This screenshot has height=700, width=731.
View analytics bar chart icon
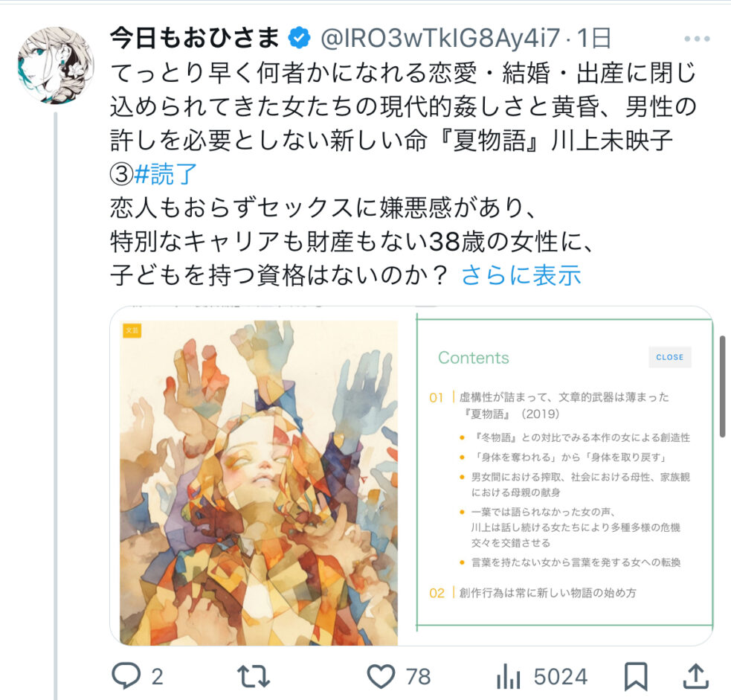(508, 676)
